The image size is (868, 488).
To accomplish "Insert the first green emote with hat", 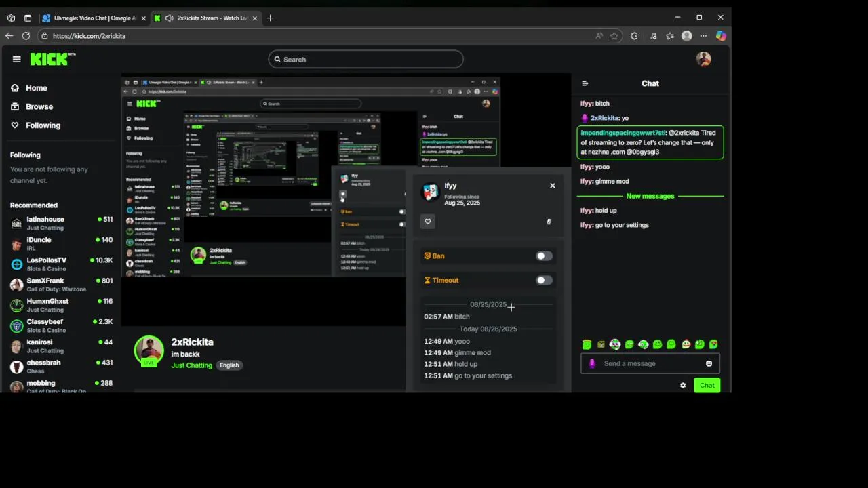I will 587,344.
